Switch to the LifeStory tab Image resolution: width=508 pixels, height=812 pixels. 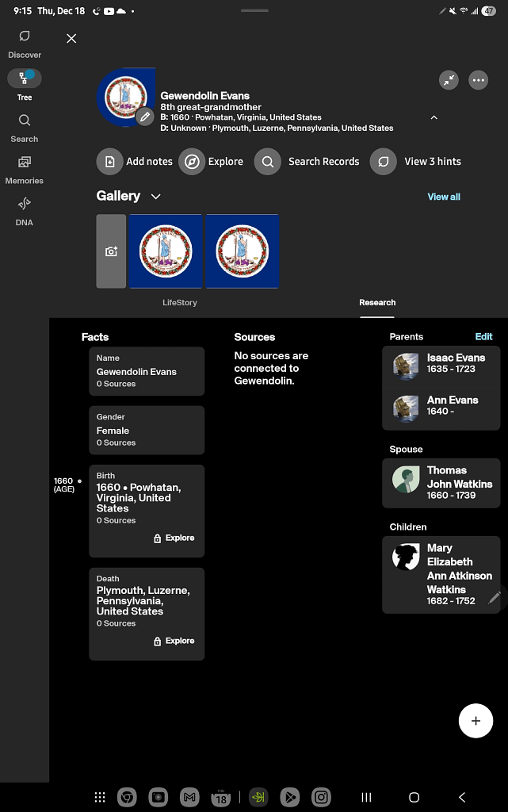click(181, 302)
